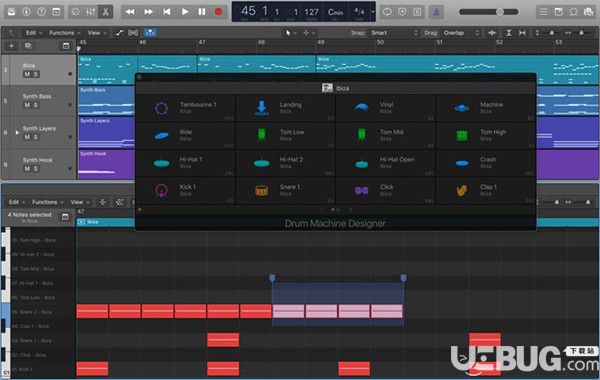Open tracks area View menu
Image resolution: width=600 pixels, height=380 pixels.
tap(96, 33)
